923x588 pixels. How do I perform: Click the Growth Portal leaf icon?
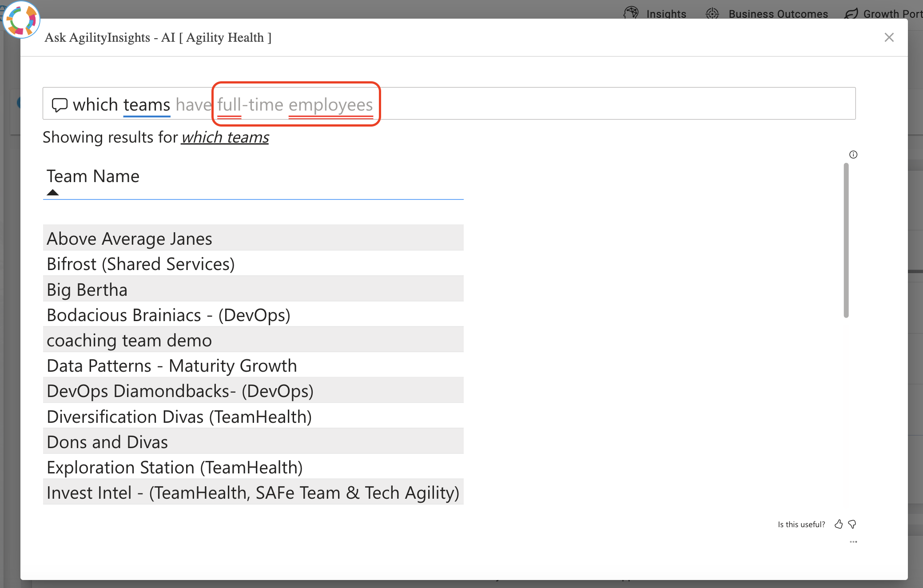pyautogui.click(x=851, y=14)
